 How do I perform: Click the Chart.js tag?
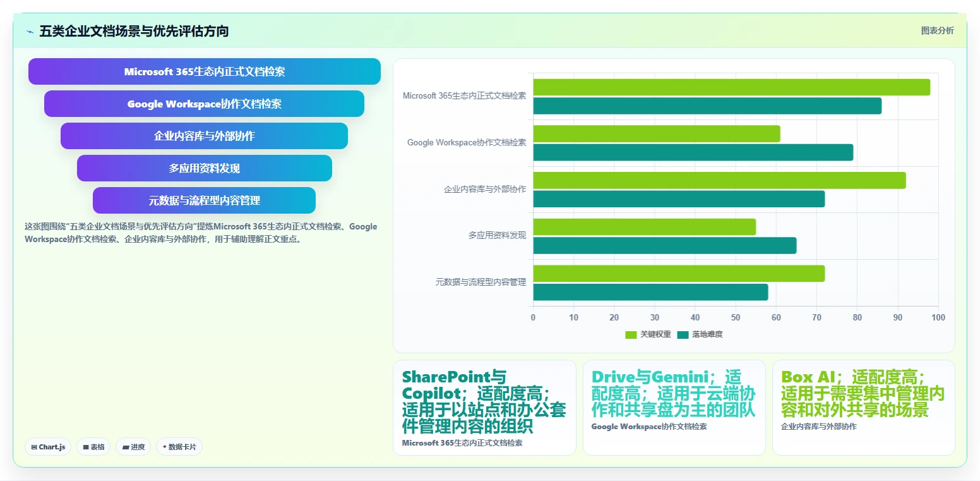click(x=48, y=447)
